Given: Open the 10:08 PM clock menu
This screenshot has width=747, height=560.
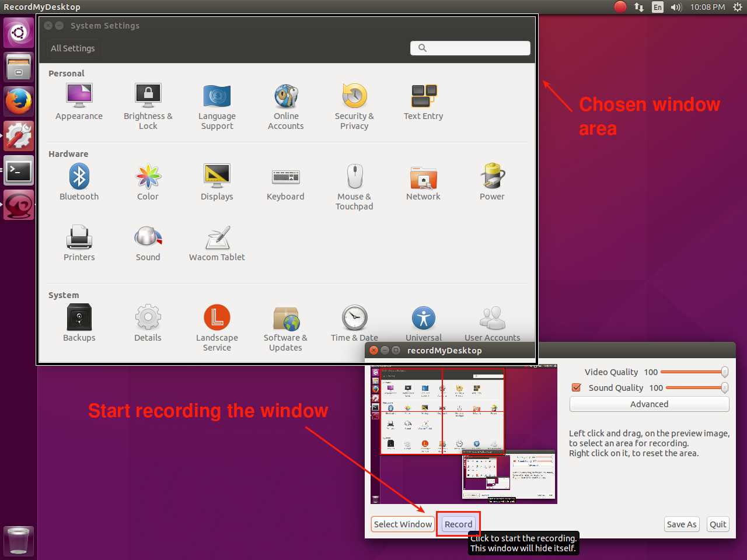Looking at the screenshot, I should [x=707, y=7].
